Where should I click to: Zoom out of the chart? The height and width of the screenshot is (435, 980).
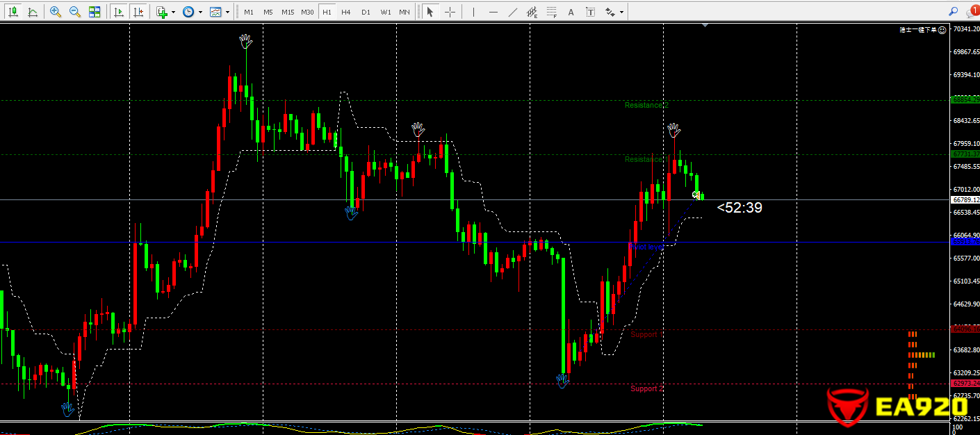pos(75,12)
